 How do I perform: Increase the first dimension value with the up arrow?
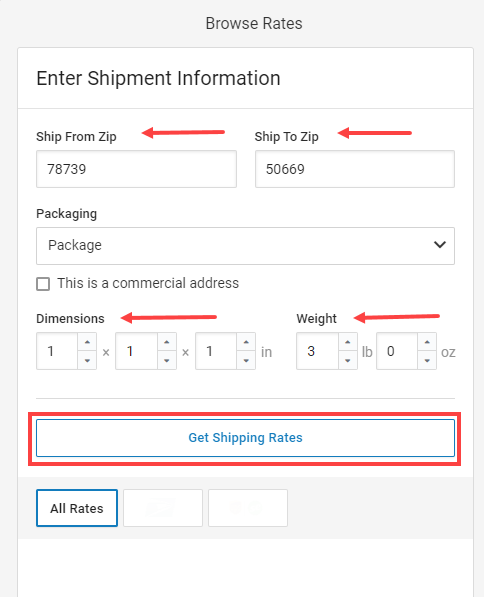click(87, 342)
